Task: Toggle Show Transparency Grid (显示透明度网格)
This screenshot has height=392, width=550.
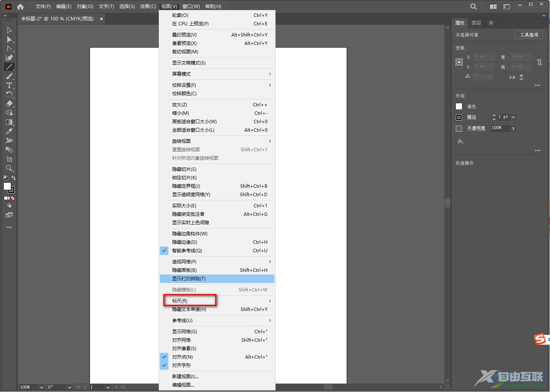Action: coord(217,195)
